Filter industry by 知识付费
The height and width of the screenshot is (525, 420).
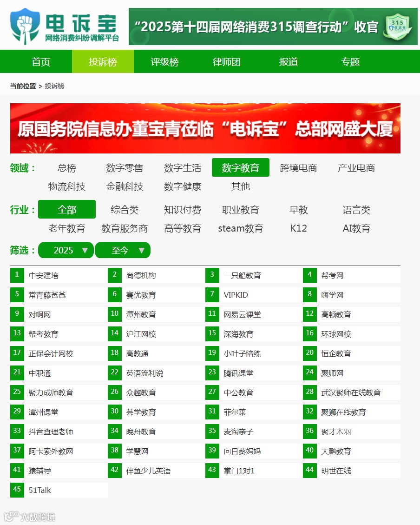183,210
